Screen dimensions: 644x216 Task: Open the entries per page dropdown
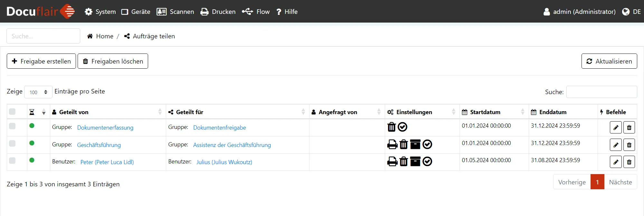pyautogui.click(x=38, y=92)
